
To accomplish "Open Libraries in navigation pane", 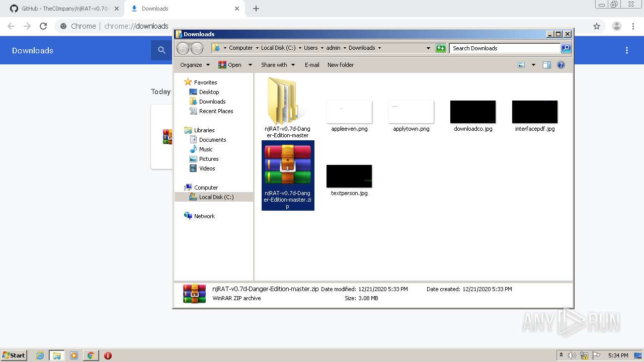I will click(x=200, y=130).
